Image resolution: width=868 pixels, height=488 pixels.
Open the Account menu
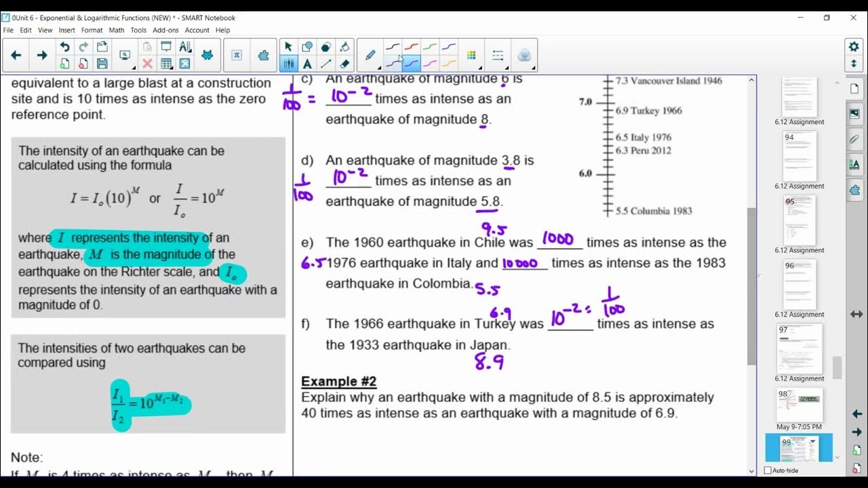point(197,30)
